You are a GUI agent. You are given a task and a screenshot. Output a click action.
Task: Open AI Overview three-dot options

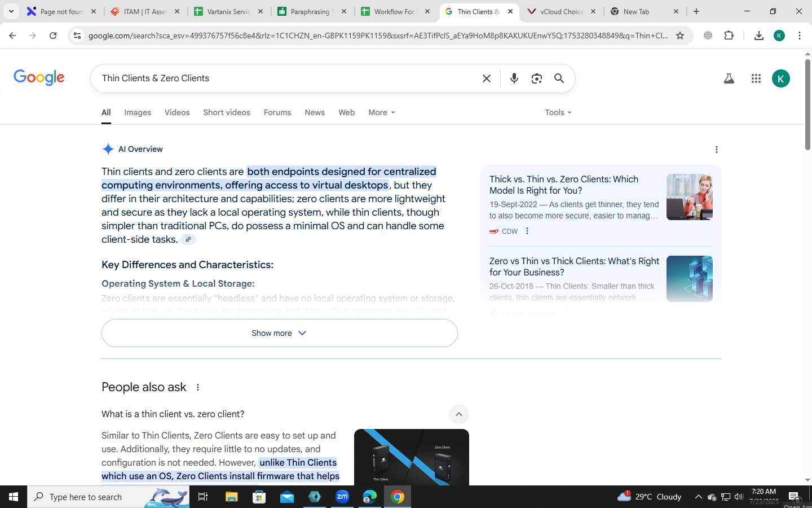coord(716,150)
